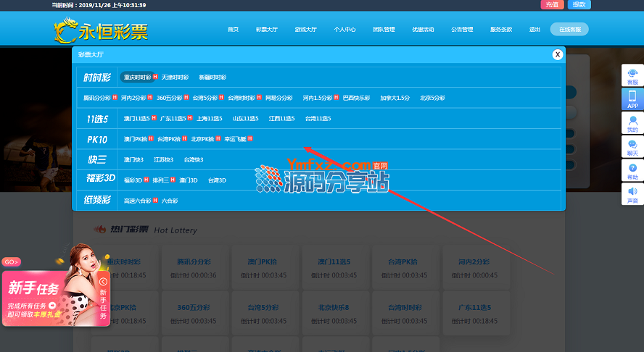The width and height of the screenshot is (644, 352).
Task: Close the 彩票大厅 popup with X
Action: click(558, 54)
